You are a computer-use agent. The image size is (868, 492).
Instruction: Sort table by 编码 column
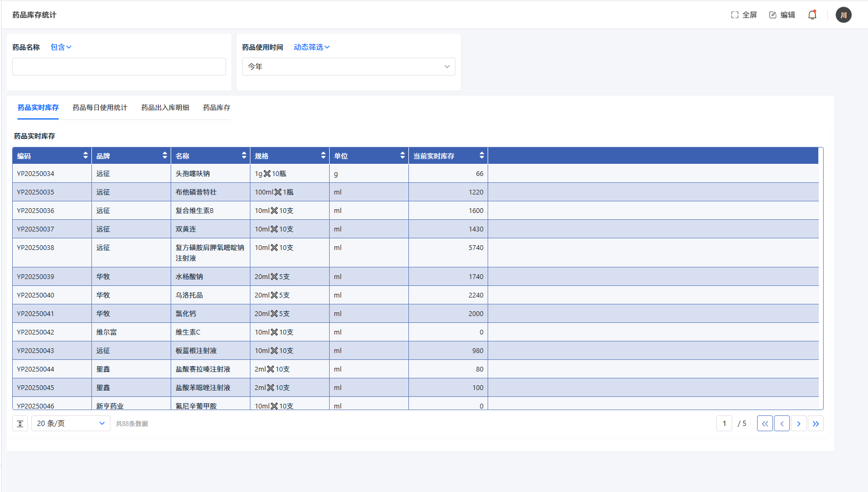[85, 155]
